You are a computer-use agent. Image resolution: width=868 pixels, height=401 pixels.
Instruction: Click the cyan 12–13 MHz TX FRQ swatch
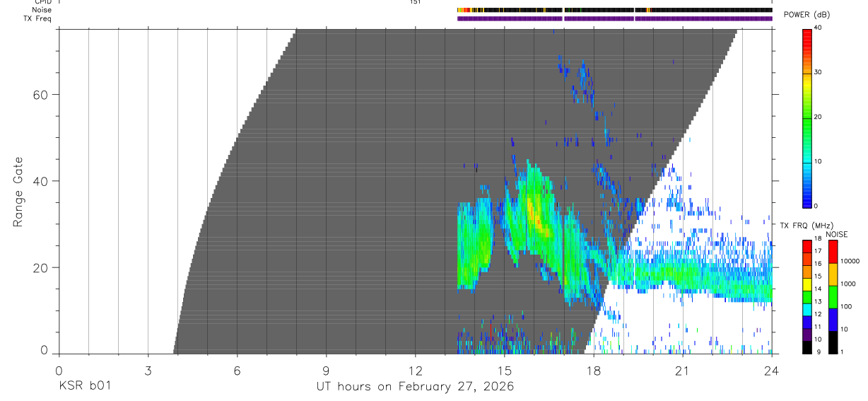(x=807, y=310)
